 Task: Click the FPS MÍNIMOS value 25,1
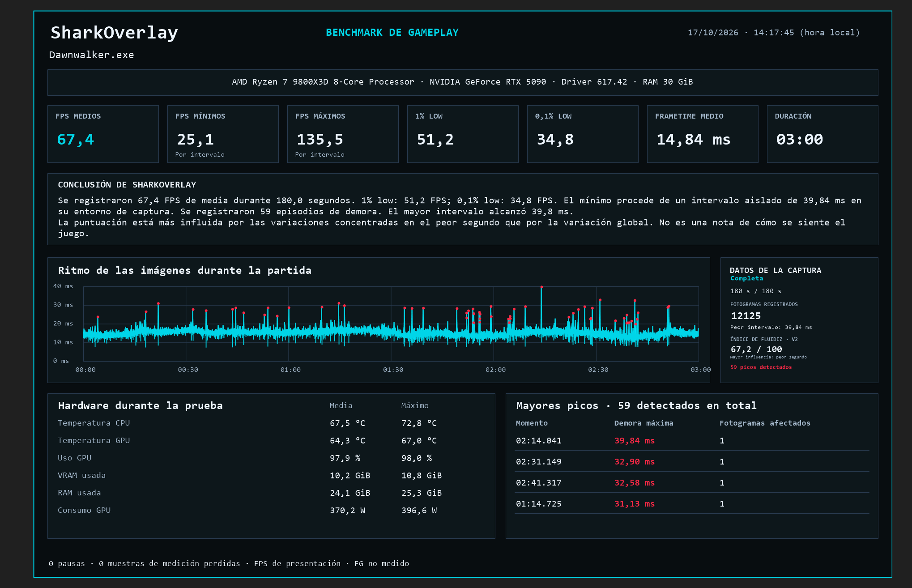pyautogui.click(x=196, y=140)
